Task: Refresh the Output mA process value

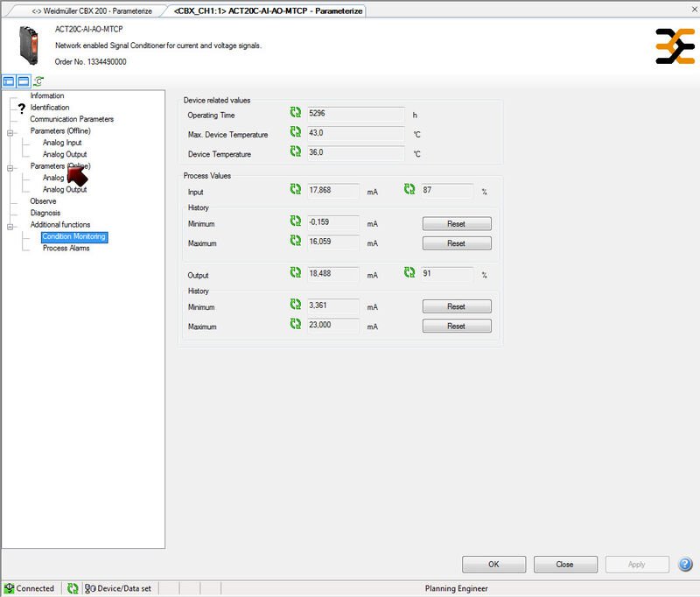Action: click(x=296, y=272)
